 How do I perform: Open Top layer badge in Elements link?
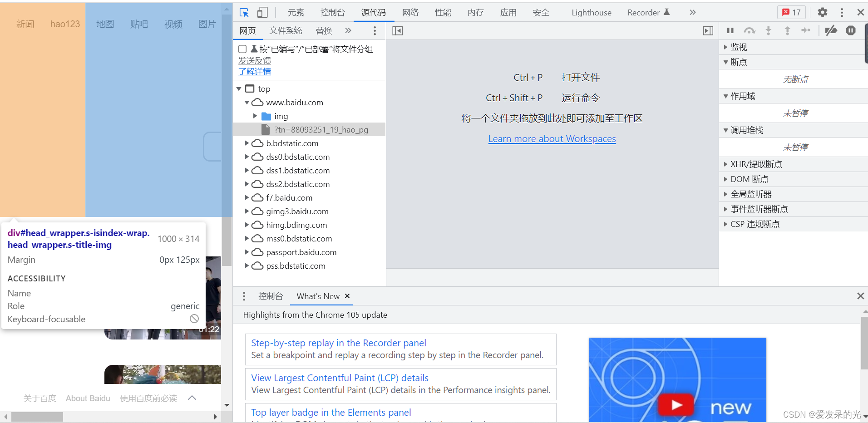pos(331,413)
